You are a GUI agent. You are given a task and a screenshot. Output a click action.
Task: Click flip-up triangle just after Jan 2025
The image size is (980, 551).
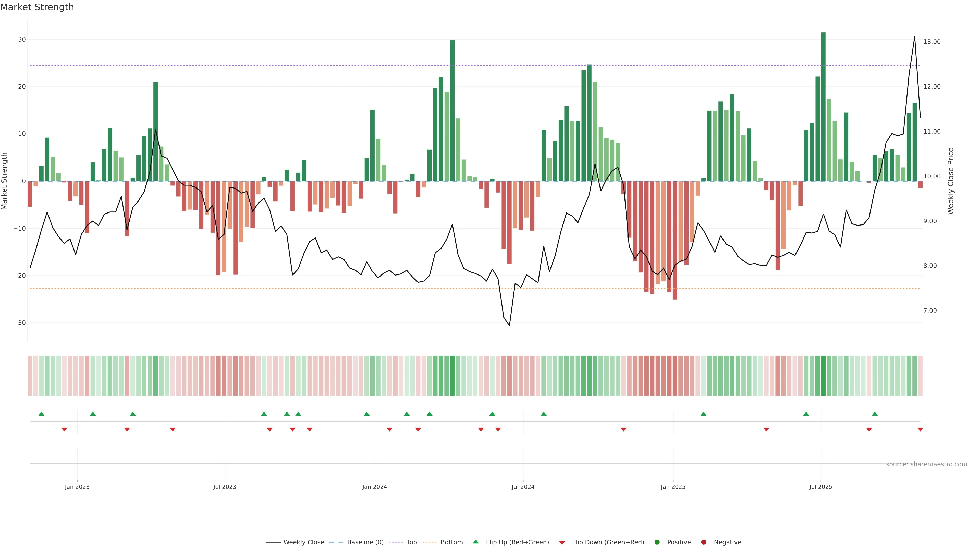(x=703, y=414)
